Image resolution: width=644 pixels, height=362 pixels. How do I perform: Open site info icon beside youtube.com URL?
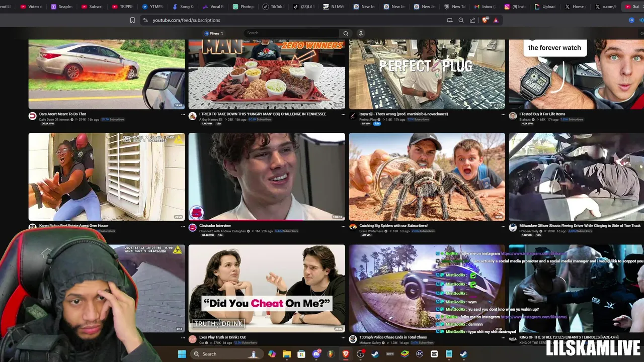(145, 20)
